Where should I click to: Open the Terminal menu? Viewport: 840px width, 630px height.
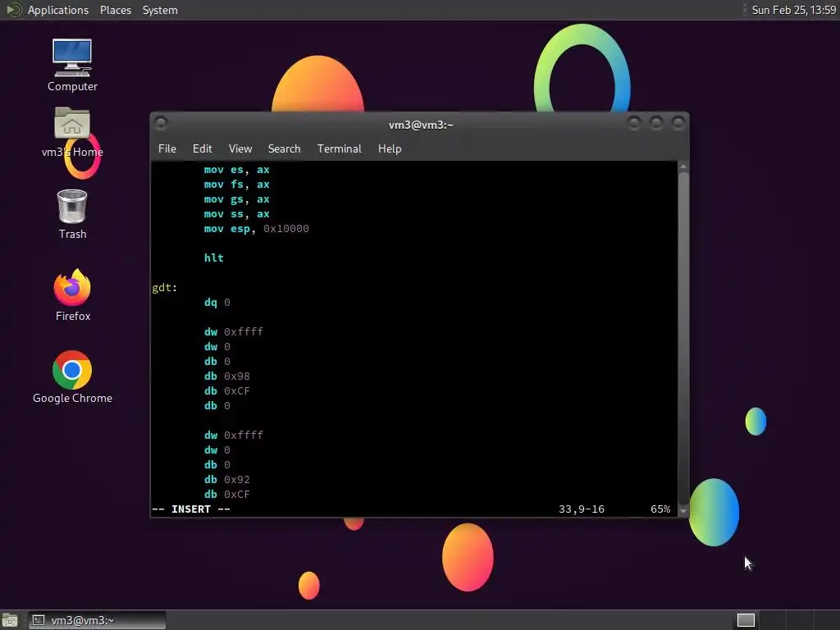(339, 149)
